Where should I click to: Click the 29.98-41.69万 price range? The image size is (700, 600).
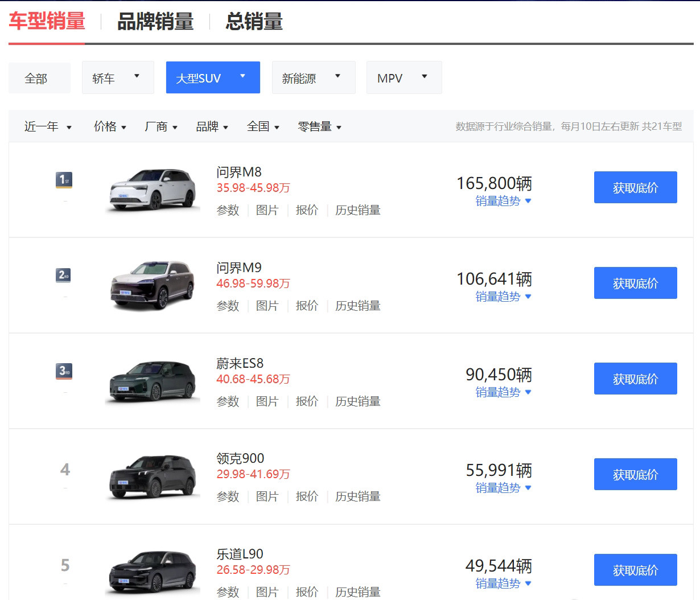pyautogui.click(x=253, y=474)
